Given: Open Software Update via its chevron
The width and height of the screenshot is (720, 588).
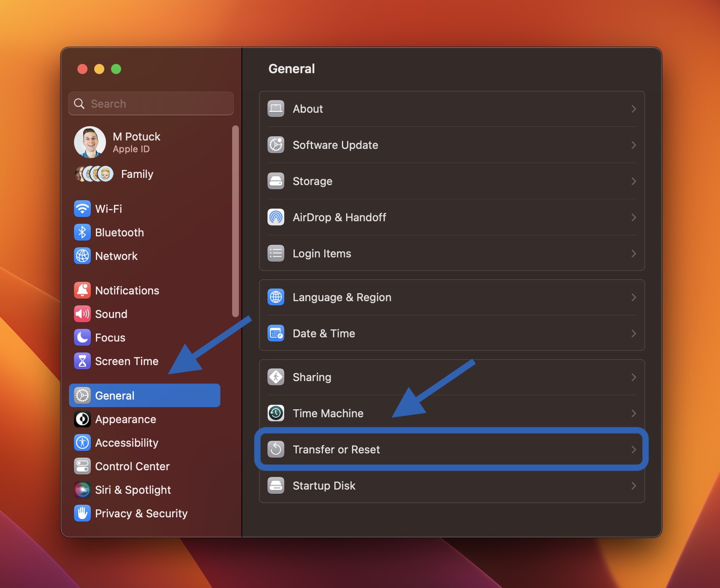Looking at the screenshot, I should [x=634, y=145].
